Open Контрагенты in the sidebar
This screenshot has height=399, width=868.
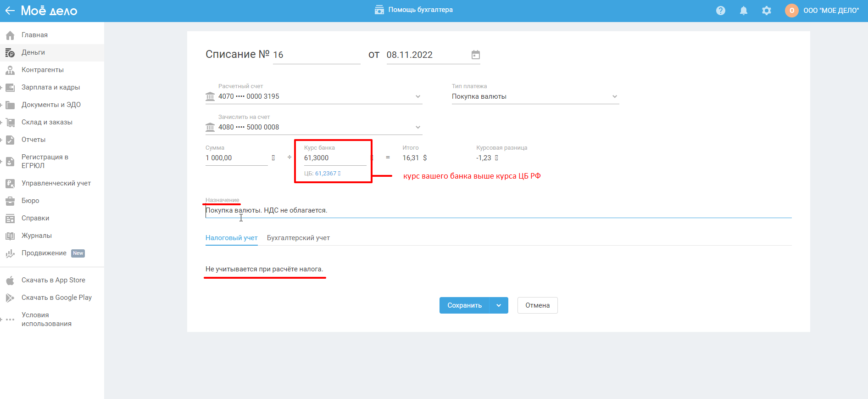pyautogui.click(x=43, y=70)
